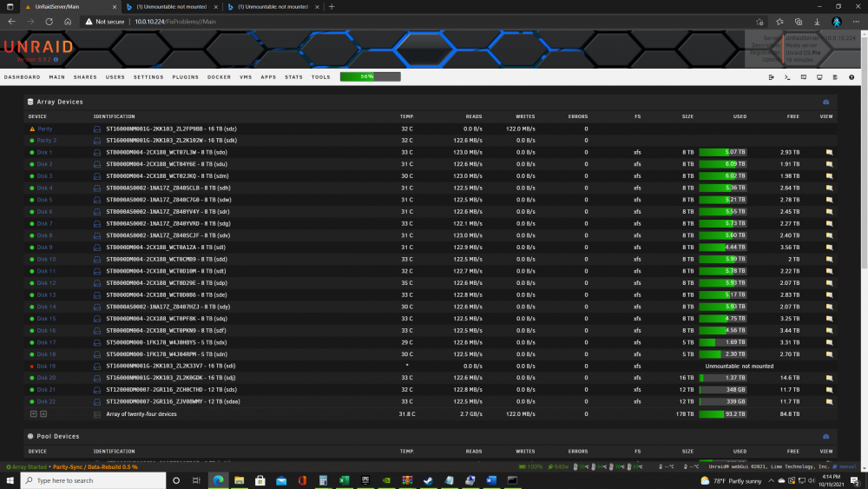Open the web Terminal icon
The height and width of the screenshot is (489, 868).
(x=787, y=77)
